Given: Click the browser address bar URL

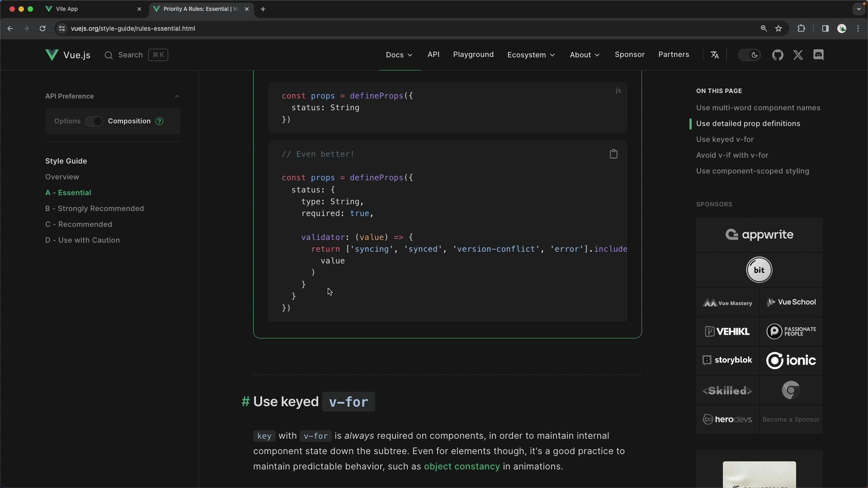Looking at the screenshot, I should [133, 28].
